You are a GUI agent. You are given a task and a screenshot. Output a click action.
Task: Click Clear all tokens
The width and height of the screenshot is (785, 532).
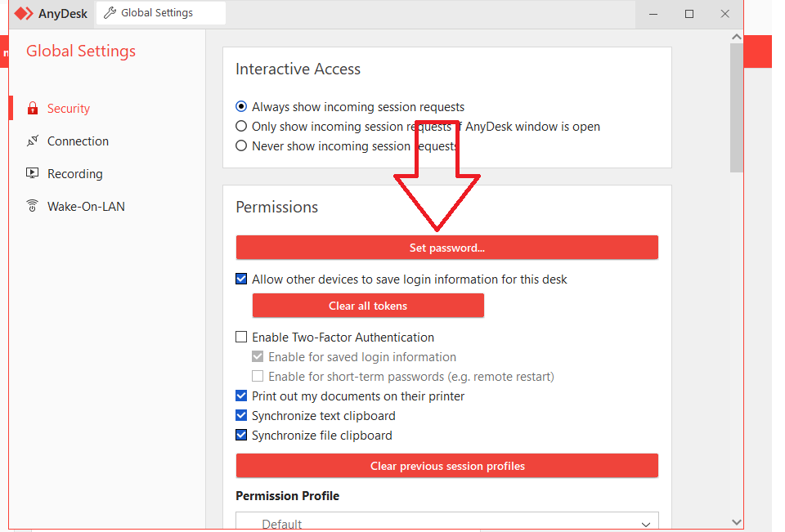point(367,305)
